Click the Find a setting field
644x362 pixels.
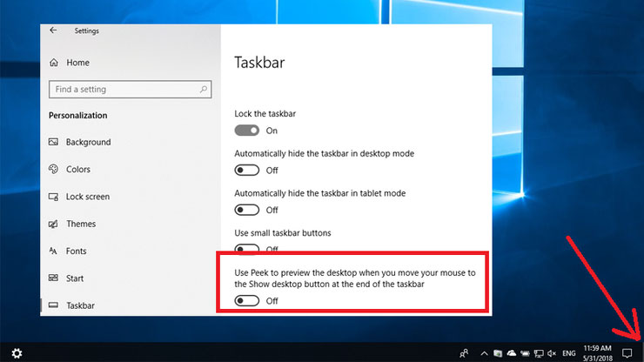point(131,89)
